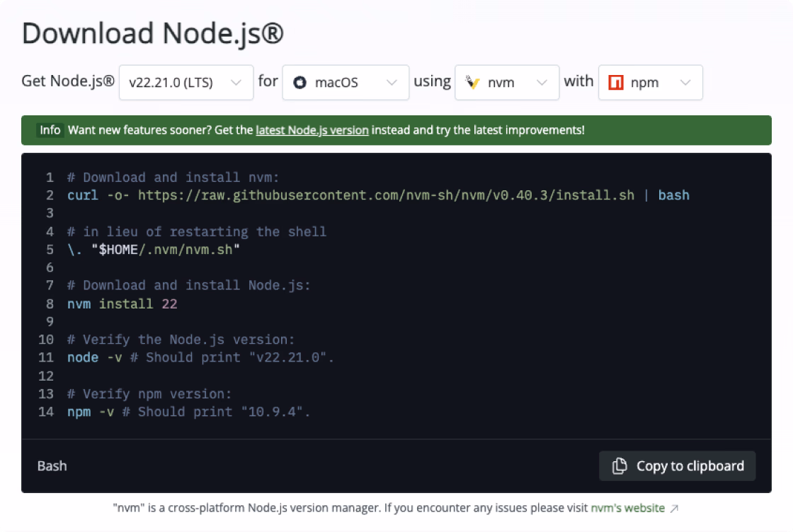Click the 'Get Node.js®' label
This screenshot has width=793, height=532.
coord(68,81)
